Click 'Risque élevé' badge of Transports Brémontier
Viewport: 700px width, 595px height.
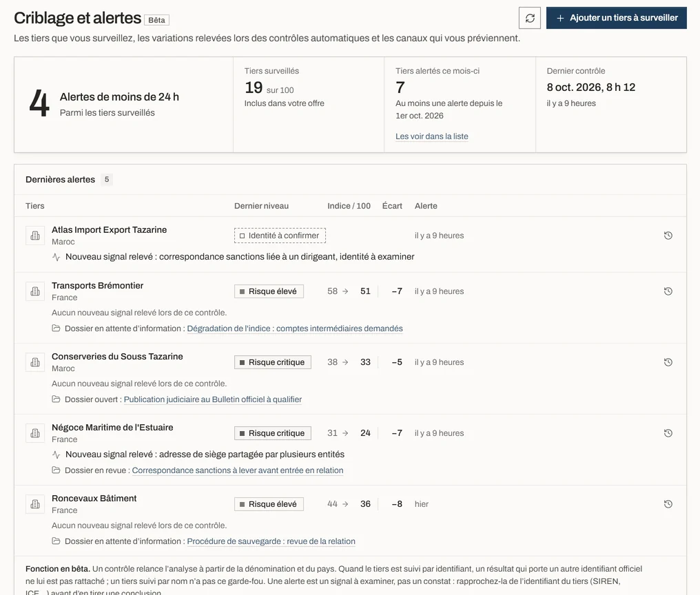(x=269, y=291)
